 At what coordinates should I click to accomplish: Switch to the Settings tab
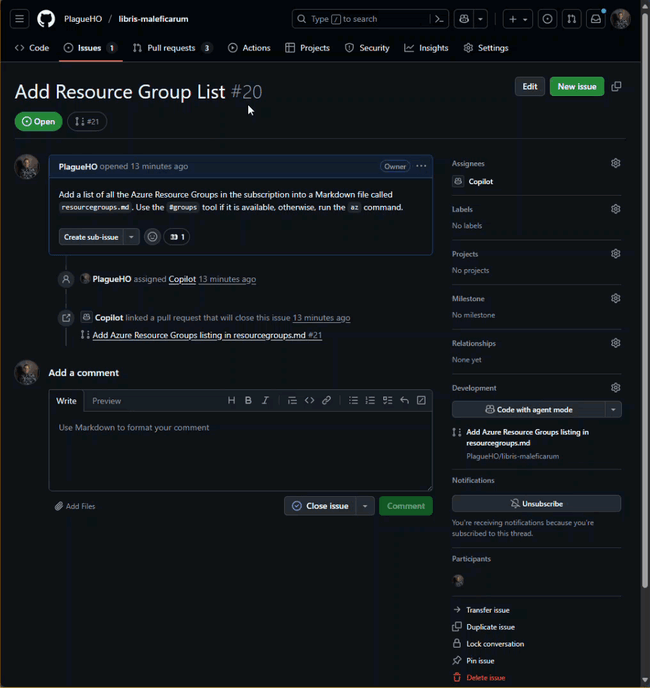tap(486, 48)
